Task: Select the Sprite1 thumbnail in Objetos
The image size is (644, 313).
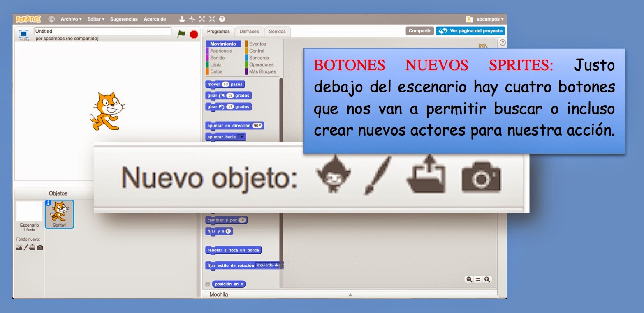Action: pyautogui.click(x=59, y=214)
